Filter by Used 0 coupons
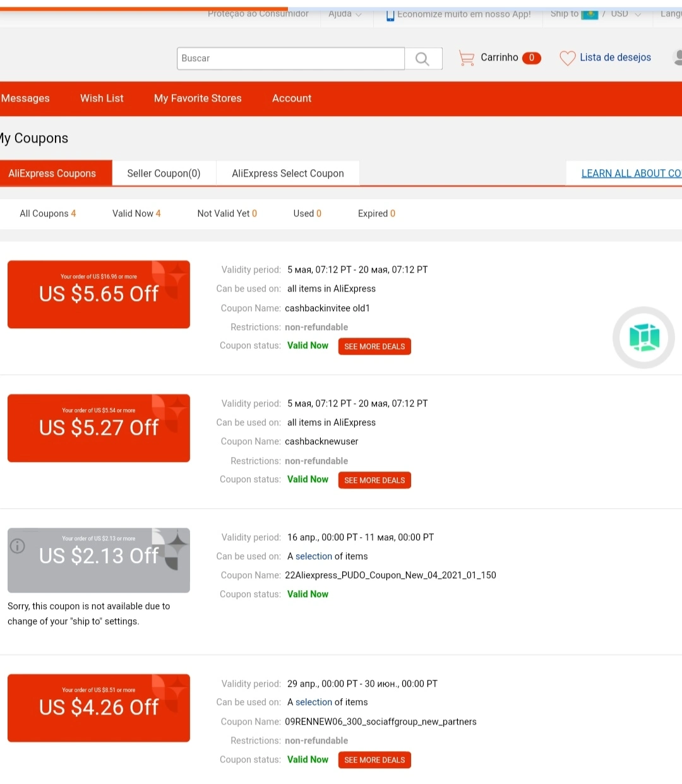This screenshot has width=682, height=784. point(308,213)
